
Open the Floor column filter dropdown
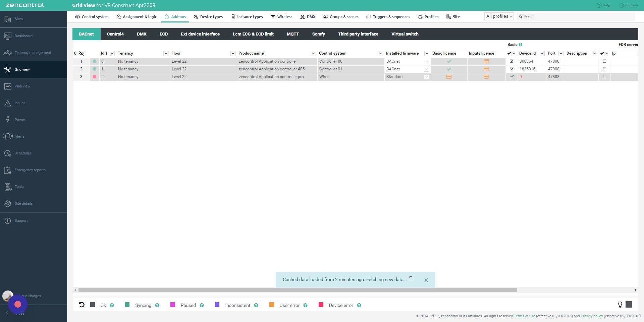pyautogui.click(x=233, y=53)
